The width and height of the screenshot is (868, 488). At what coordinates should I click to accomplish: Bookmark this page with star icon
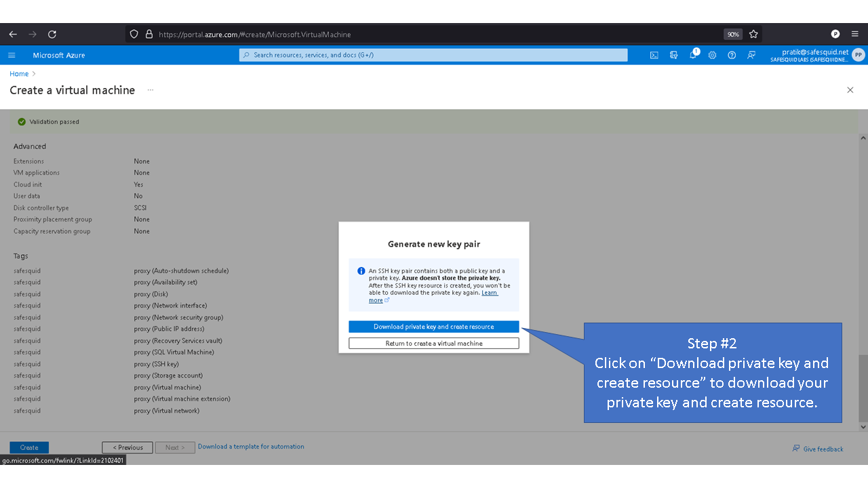[753, 34]
